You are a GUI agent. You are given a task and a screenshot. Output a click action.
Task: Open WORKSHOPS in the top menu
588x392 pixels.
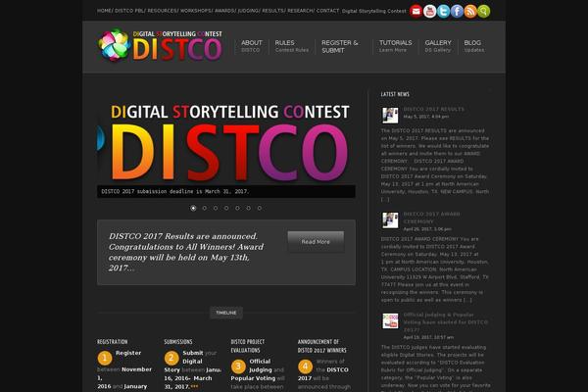(195, 11)
